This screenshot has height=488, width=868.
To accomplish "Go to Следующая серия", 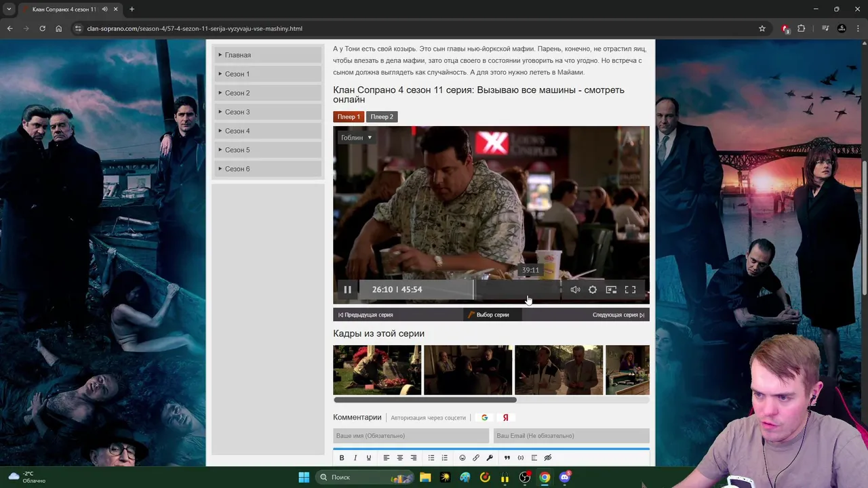I will (x=618, y=314).
